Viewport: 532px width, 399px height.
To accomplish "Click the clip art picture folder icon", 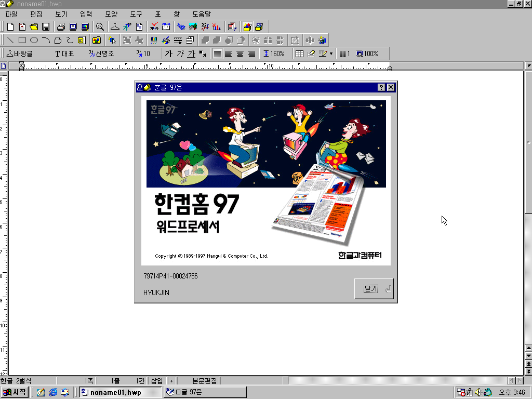I will click(x=97, y=41).
